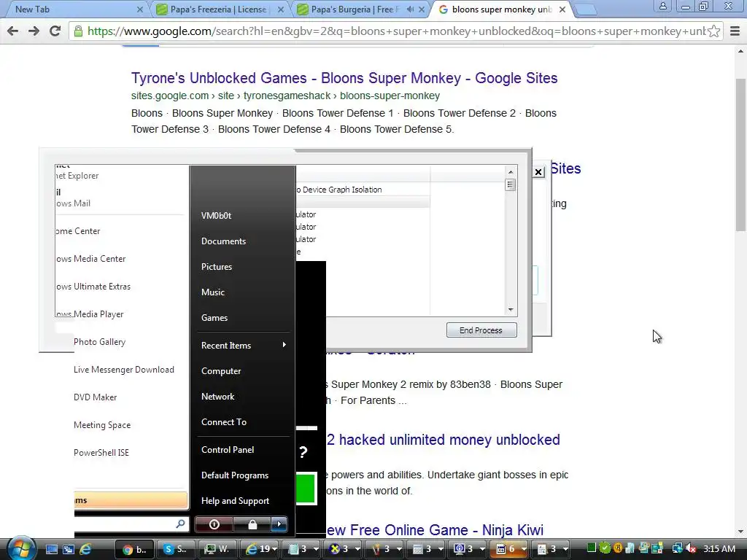Viewport: 747px width, 560px height.
Task: Open the taskbar button labeled W.
Action: [x=217, y=549]
